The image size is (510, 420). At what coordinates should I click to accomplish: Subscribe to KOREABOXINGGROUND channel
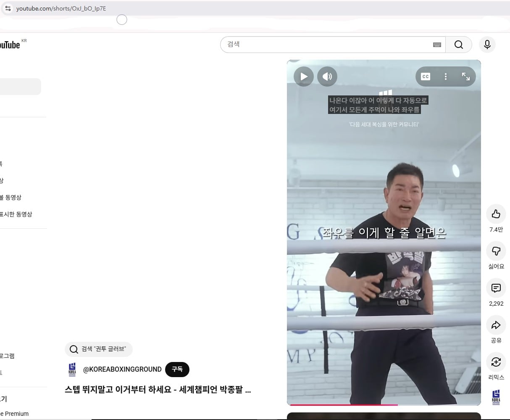tap(177, 369)
